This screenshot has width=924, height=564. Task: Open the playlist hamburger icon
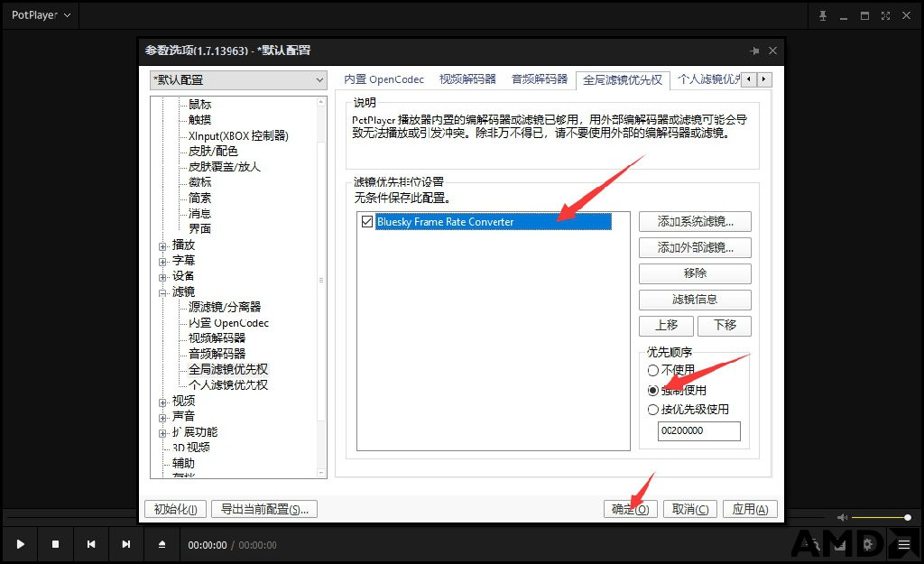point(904,544)
